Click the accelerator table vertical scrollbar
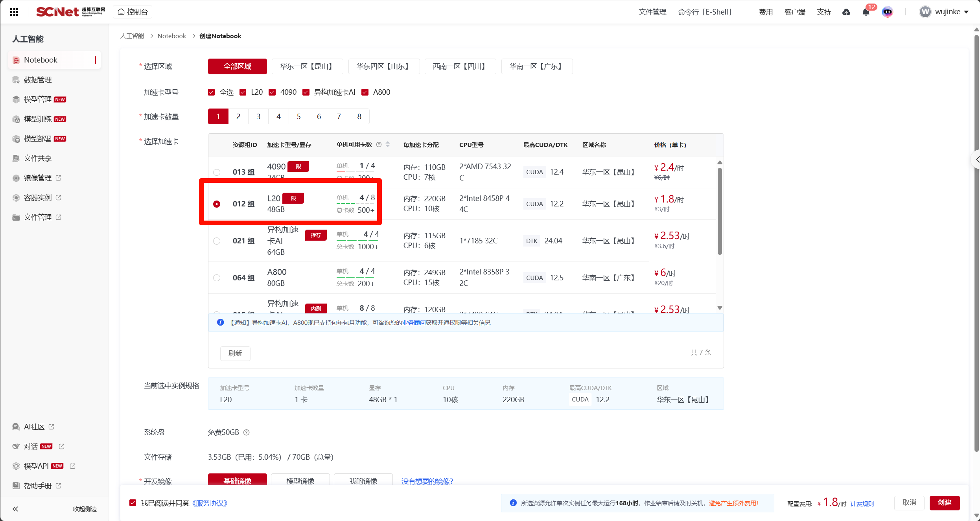The image size is (980, 521). coord(720,212)
